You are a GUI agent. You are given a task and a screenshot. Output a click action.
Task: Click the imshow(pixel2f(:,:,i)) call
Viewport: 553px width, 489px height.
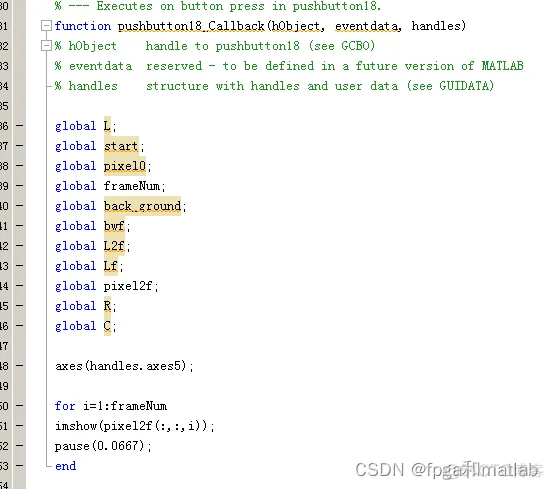pos(135,426)
